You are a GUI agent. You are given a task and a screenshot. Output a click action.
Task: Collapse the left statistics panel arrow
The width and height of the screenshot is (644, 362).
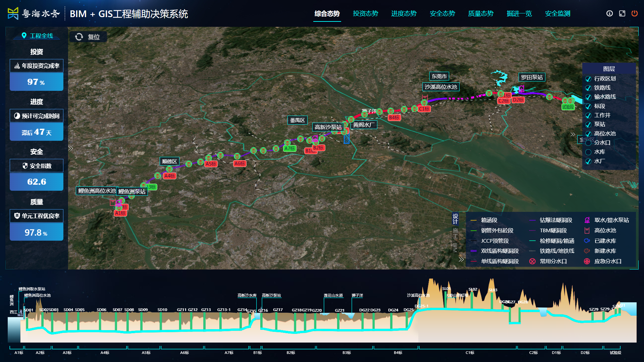pyautogui.click(x=70, y=148)
